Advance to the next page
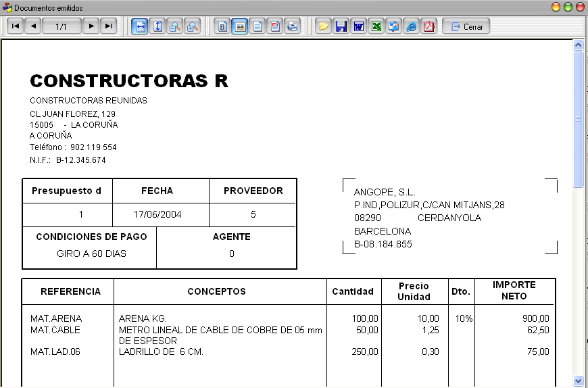 click(x=91, y=26)
